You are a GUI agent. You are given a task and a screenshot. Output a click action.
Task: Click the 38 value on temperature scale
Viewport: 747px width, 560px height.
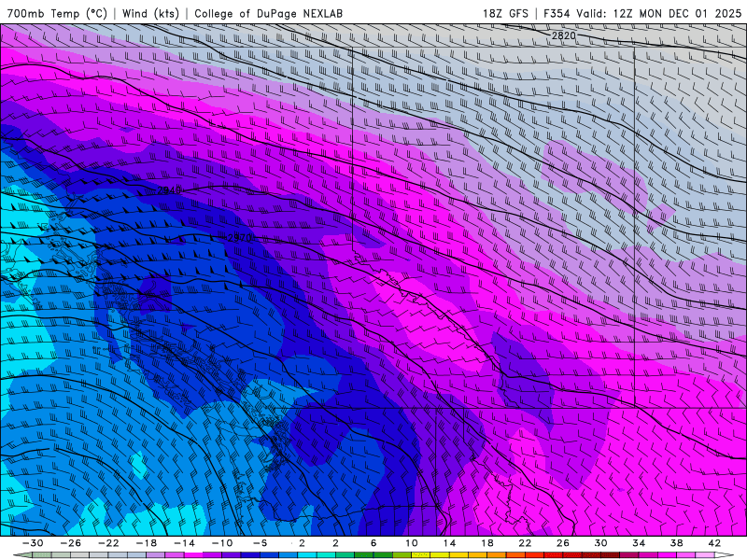click(676, 543)
